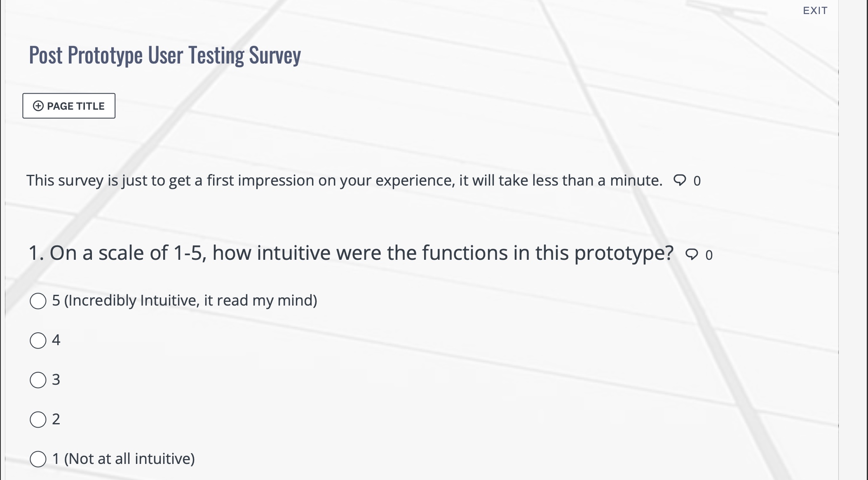Click the survey introduction text to edit
This screenshot has width=868, height=480.
click(344, 180)
